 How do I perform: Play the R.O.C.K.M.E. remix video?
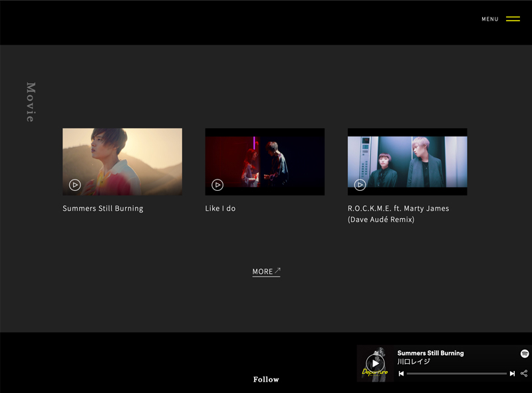click(360, 185)
